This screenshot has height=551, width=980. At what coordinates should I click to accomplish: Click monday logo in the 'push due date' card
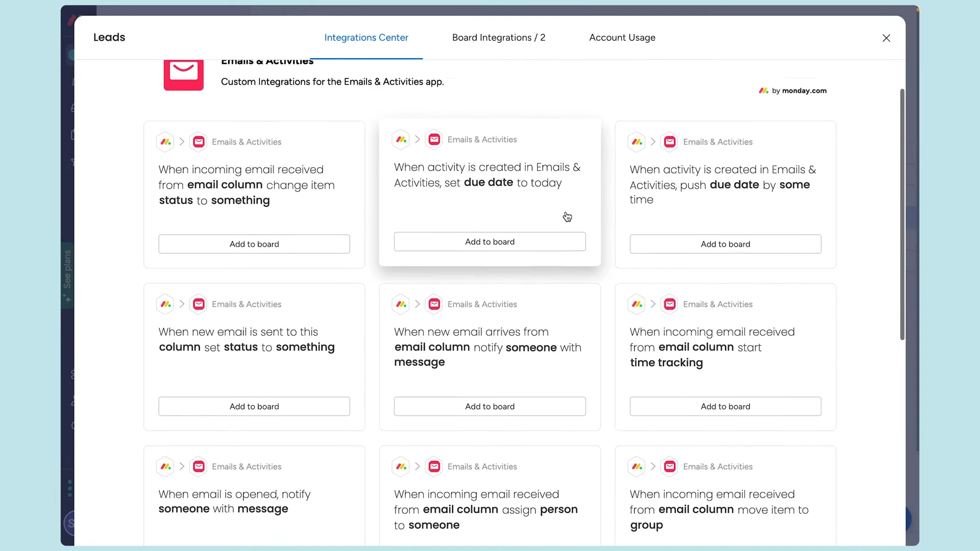pos(636,142)
